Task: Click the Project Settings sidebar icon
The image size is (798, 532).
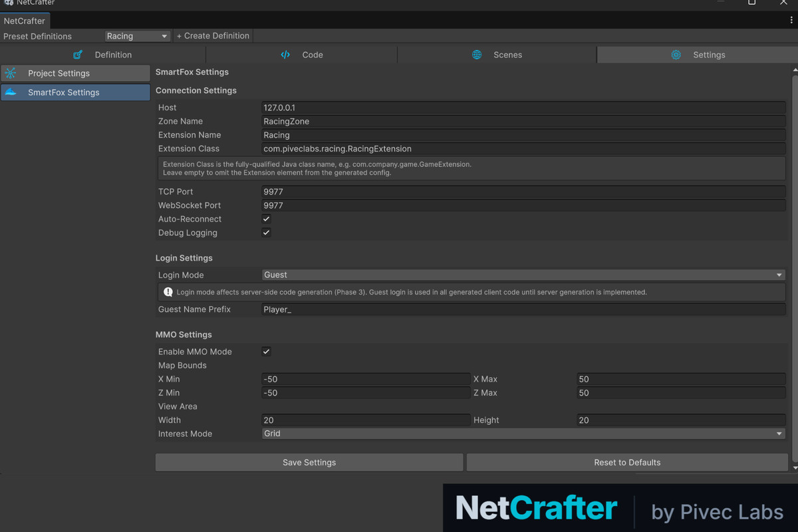Action: (11, 73)
